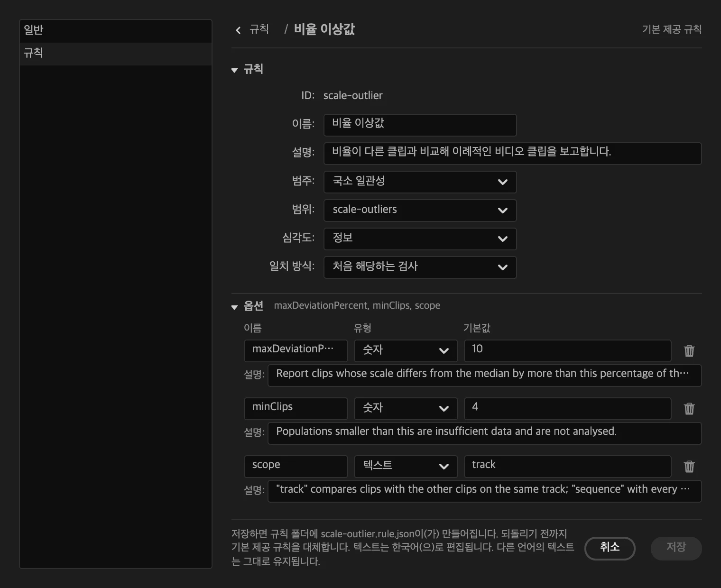This screenshot has width=721, height=588.
Task: Go back using the chevron arrow before 규칙
Action: 238,30
